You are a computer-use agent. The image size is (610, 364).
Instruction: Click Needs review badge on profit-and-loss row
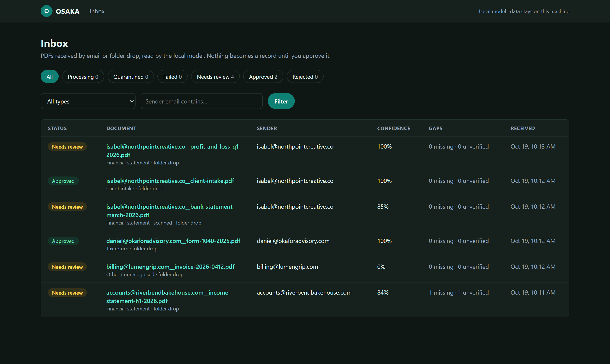tap(67, 147)
